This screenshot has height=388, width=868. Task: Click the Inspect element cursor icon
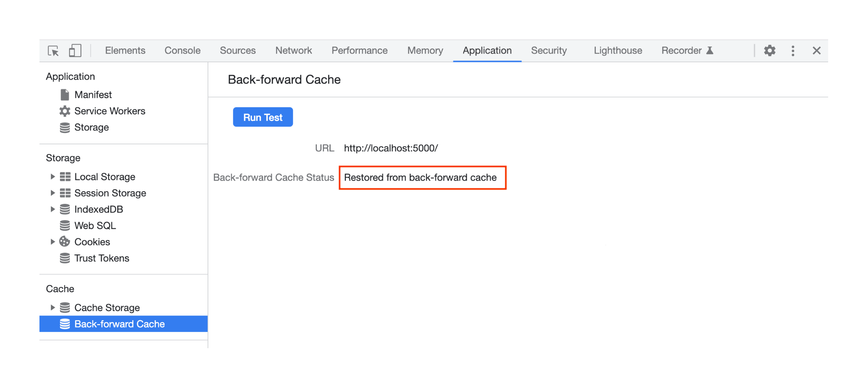pyautogui.click(x=54, y=50)
